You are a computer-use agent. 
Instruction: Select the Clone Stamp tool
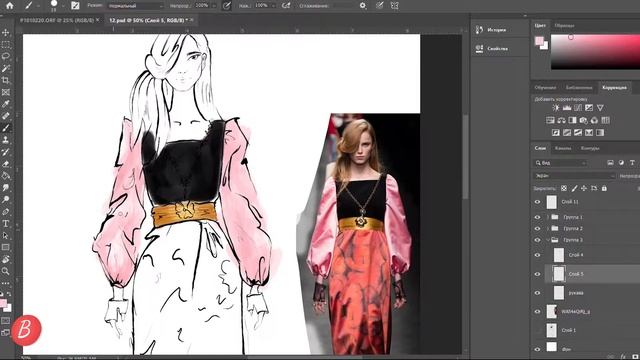point(6,140)
